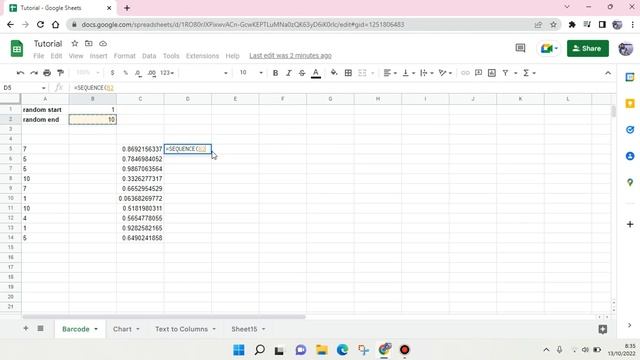Decrease decimal places icon
The height and width of the screenshot is (360, 640).
(x=138, y=73)
